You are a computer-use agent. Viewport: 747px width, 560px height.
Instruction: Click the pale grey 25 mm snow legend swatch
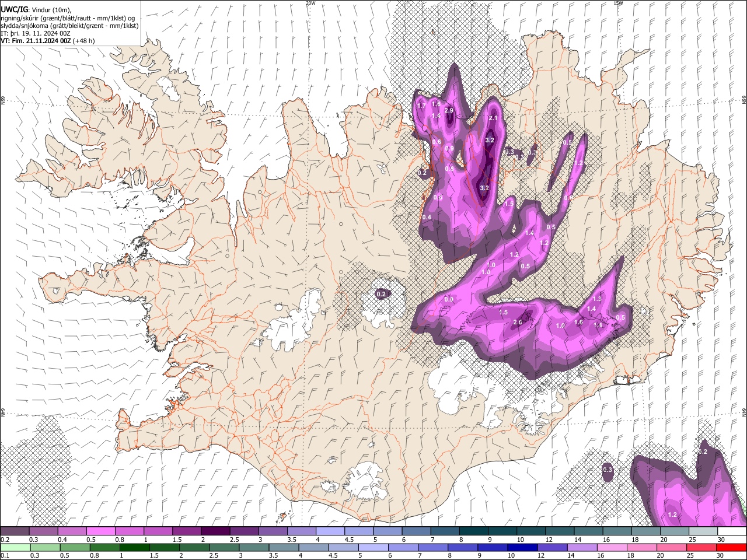point(703,531)
